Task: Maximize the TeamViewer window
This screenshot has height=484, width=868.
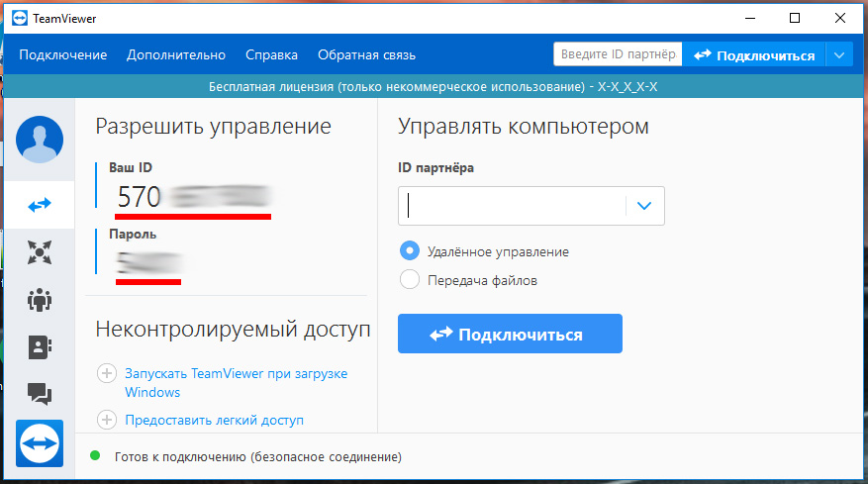Action: [x=795, y=18]
